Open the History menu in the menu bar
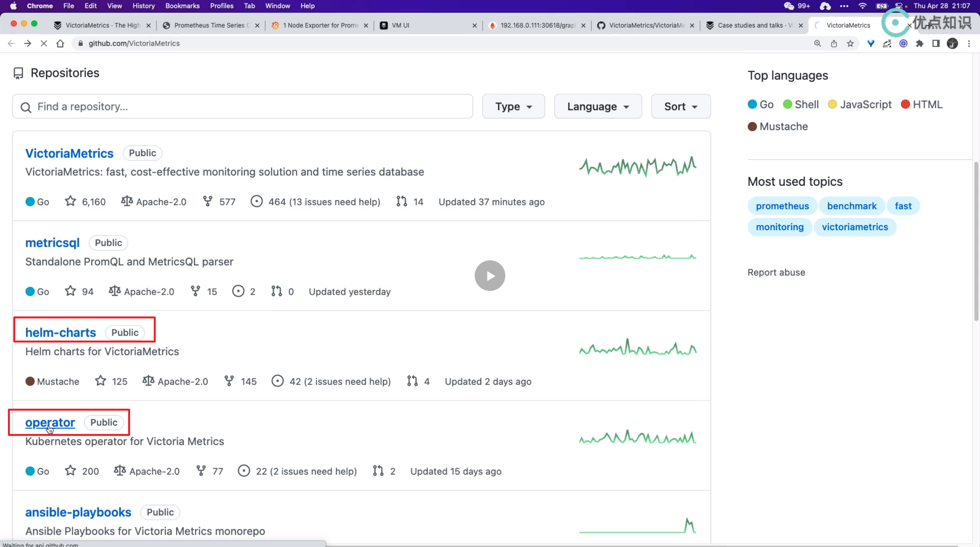The width and height of the screenshot is (980, 547). point(144,6)
